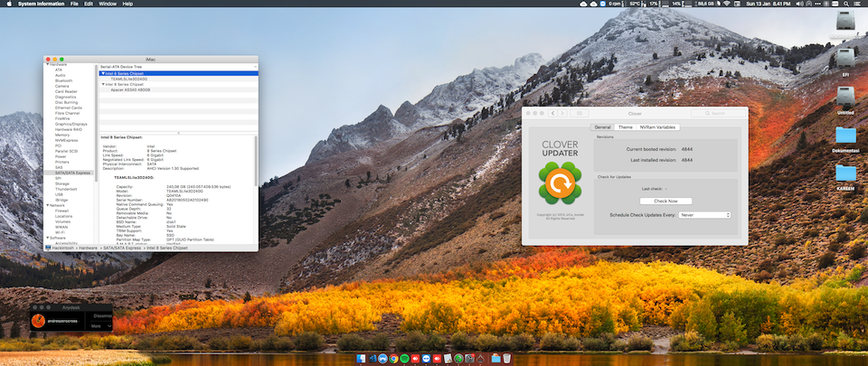Open the Dokumentasi folder on desktop

point(845,136)
